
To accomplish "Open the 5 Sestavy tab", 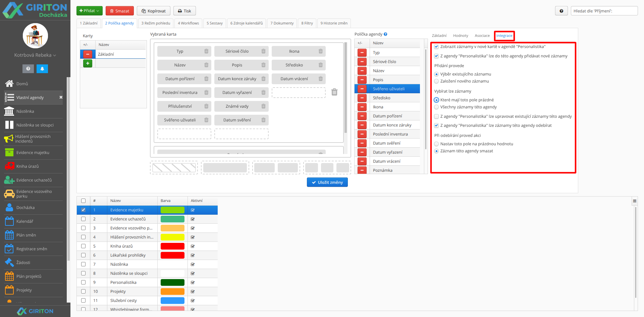I will [215, 23].
